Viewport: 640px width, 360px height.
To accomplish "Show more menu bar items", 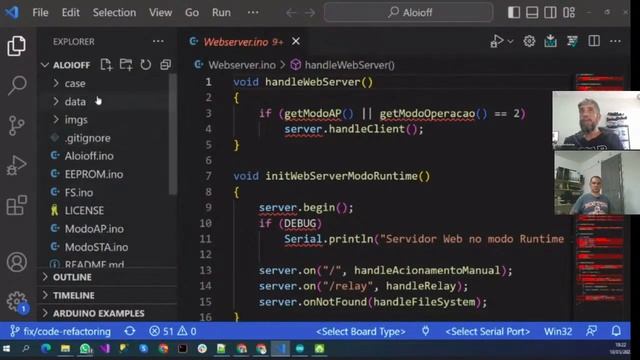I will tap(253, 13).
